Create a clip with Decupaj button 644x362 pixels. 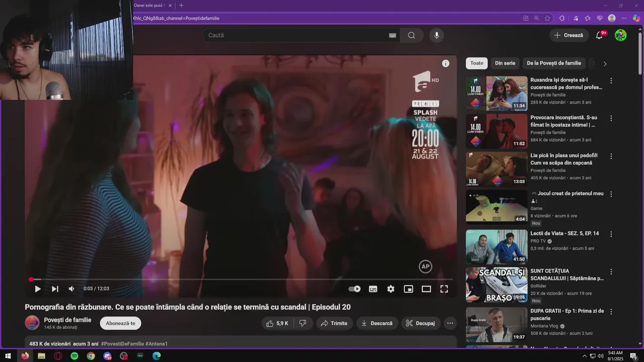pyautogui.click(x=421, y=323)
